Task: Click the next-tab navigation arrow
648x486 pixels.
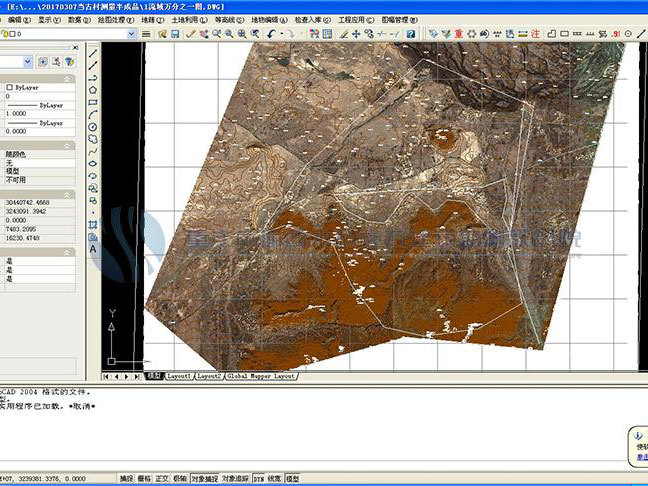Action: (x=127, y=376)
